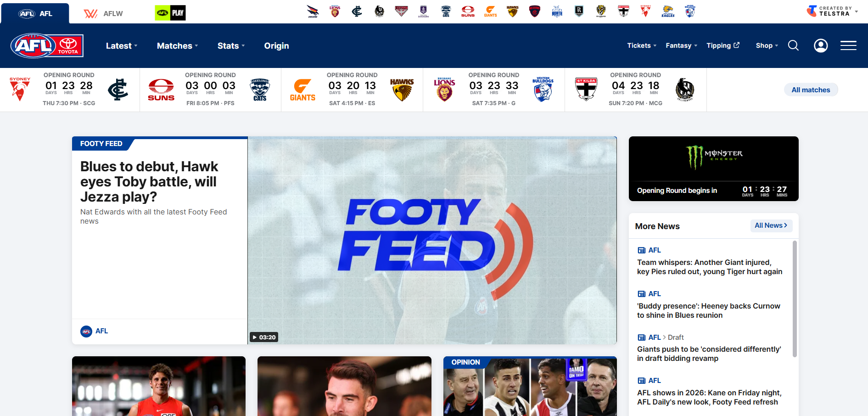Launch the AFL Play logo
Viewport: 868px width, 416px height.
(170, 13)
